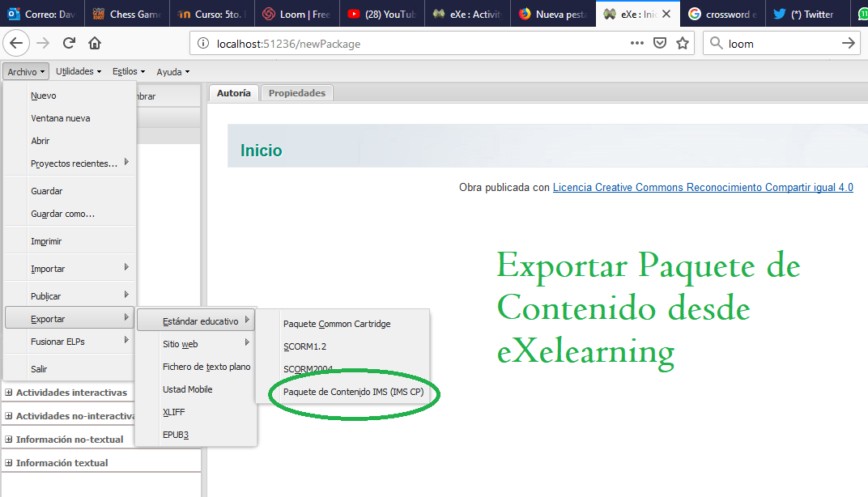Screen dimensions: 868x497
Task: Switch to the Autoría tab
Action: click(234, 93)
